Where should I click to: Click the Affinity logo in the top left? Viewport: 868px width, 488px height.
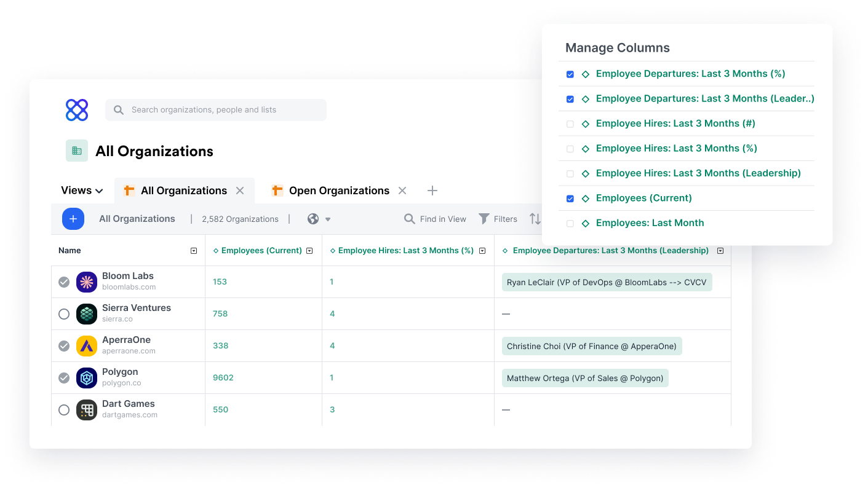pos(76,110)
